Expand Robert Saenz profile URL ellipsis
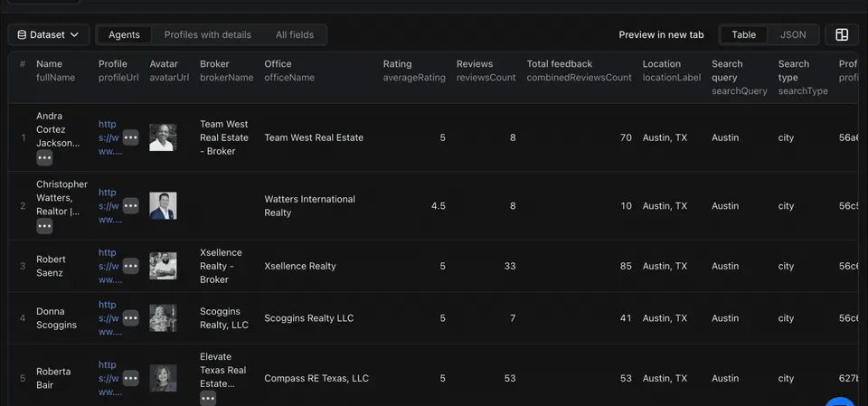Screen dimensions: 868x406 (x=130, y=266)
